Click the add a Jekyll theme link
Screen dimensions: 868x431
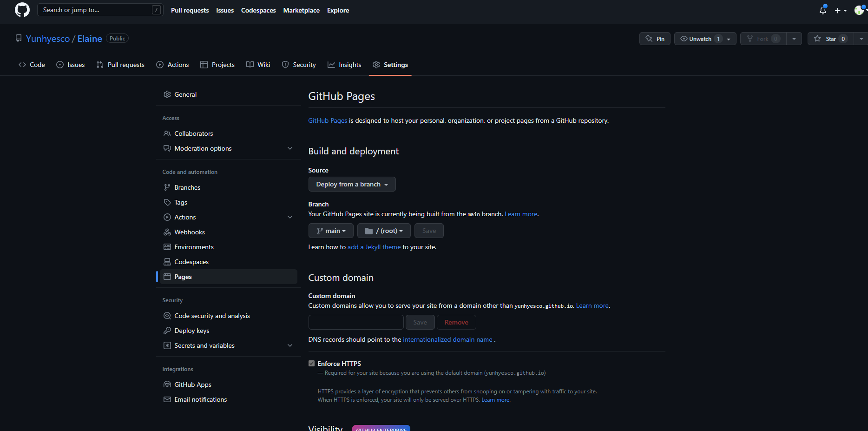click(374, 247)
